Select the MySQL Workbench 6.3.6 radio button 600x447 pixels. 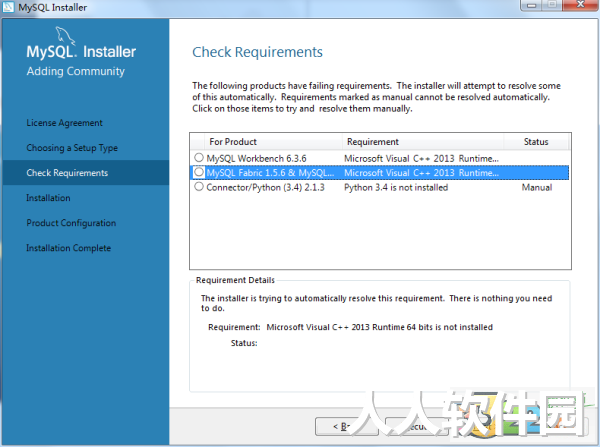(199, 157)
